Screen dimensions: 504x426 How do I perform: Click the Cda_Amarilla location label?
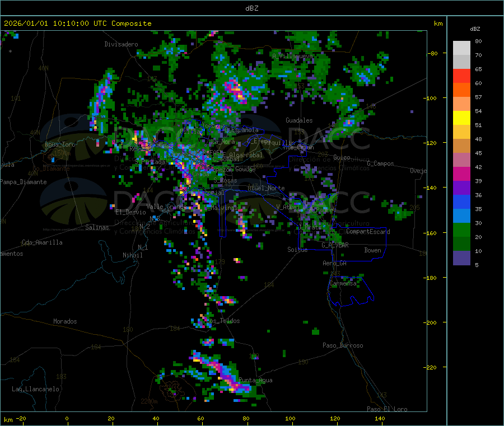42,242
